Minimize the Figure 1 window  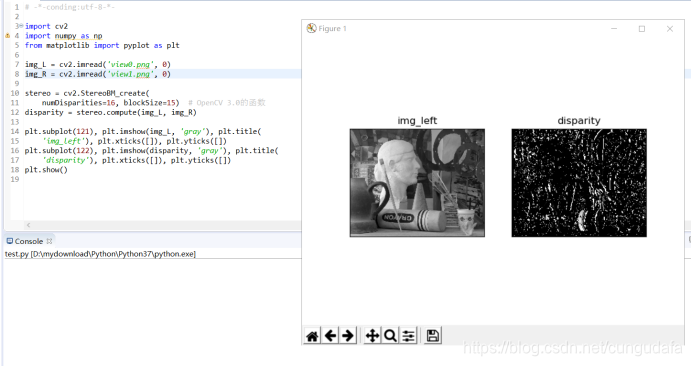click(x=614, y=29)
